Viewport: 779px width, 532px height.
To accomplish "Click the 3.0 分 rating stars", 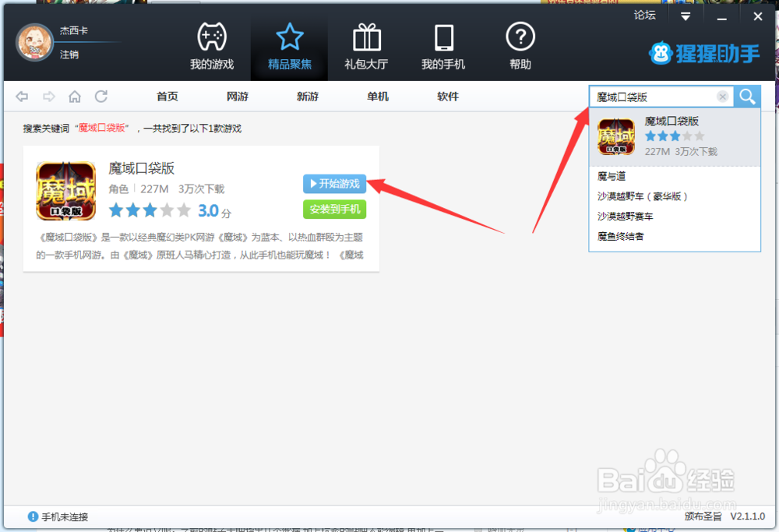I will coord(150,210).
